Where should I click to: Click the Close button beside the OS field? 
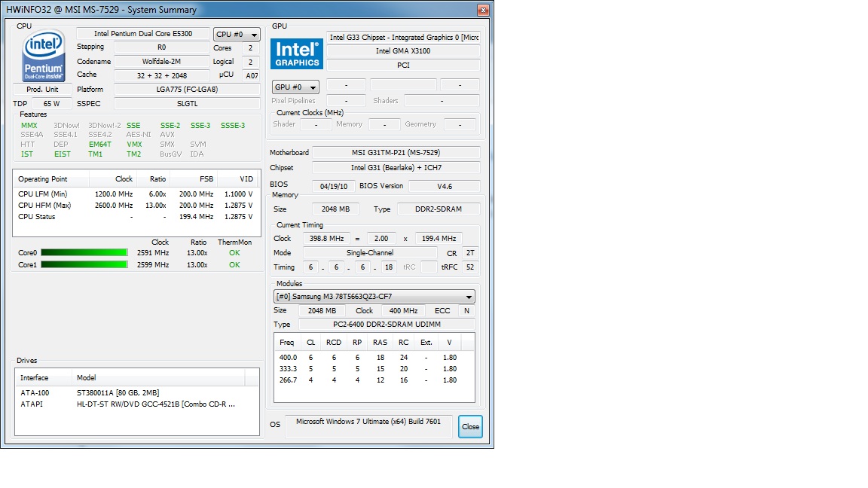click(470, 426)
